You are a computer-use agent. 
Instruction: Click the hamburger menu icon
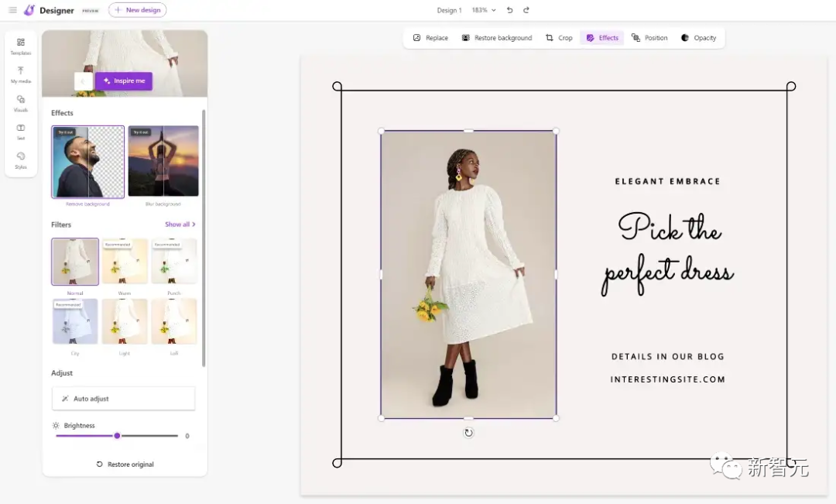click(x=12, y=10)
